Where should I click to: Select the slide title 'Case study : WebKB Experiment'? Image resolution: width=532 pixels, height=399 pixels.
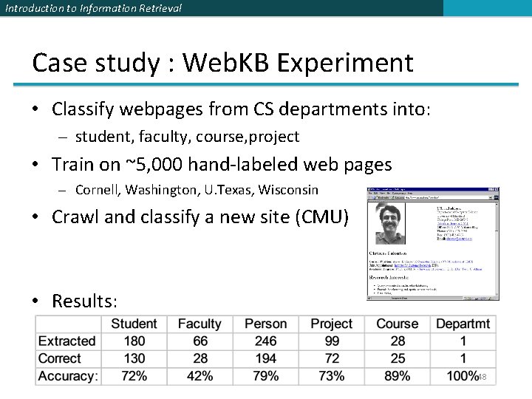pos(223,63)
